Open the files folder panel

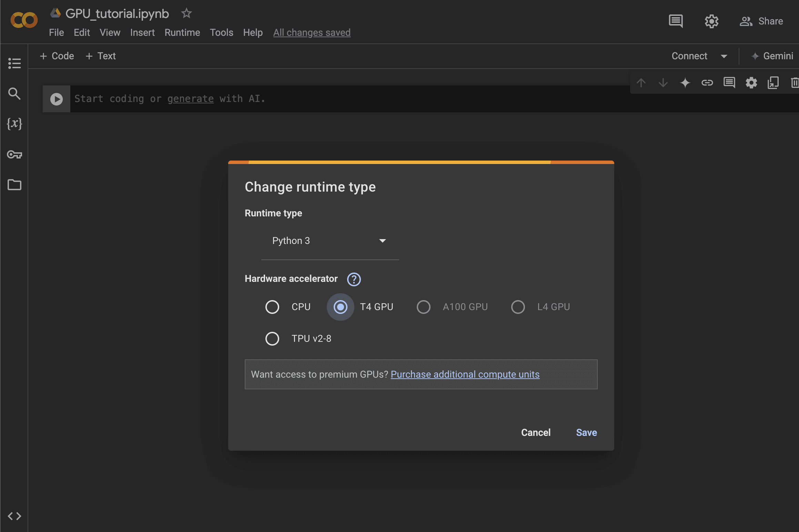(14, 185)
